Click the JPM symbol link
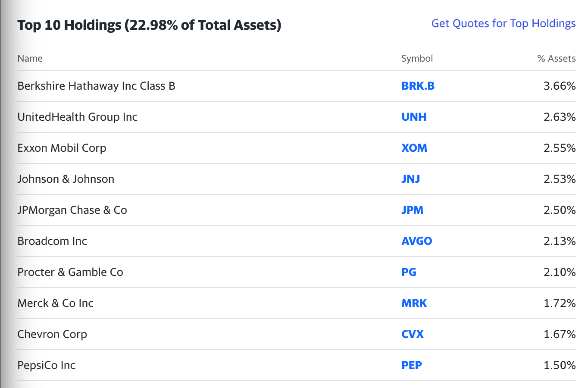 [x=412, y=210]
